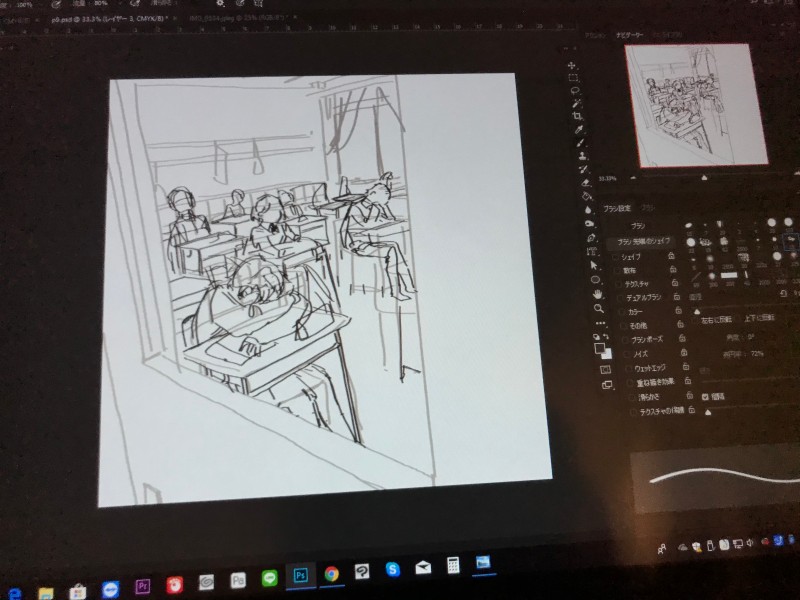This screenshot has width=800, height=600.
Task: Click the Navigator zoom slider handle
Action: pos(704,178)
